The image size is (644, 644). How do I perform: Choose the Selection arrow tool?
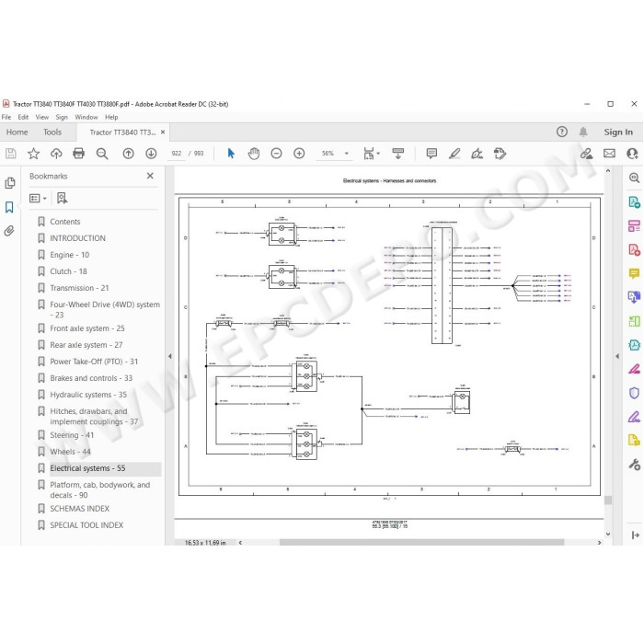(x=231, y=154)
